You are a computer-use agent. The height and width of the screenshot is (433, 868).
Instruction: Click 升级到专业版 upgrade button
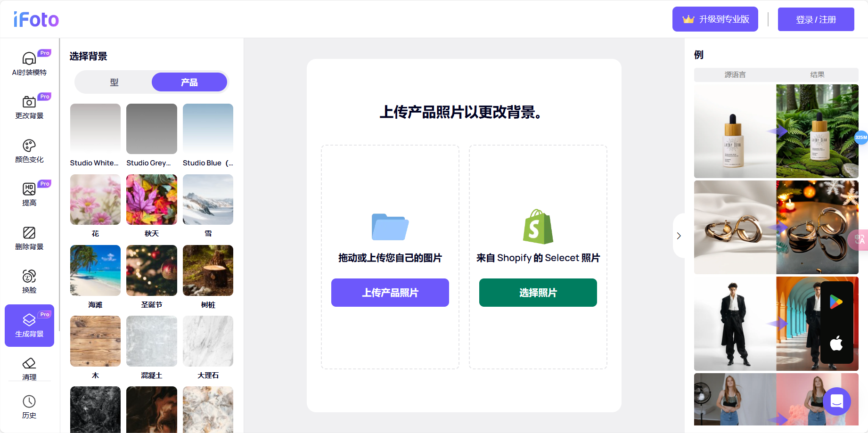[715, 19]
